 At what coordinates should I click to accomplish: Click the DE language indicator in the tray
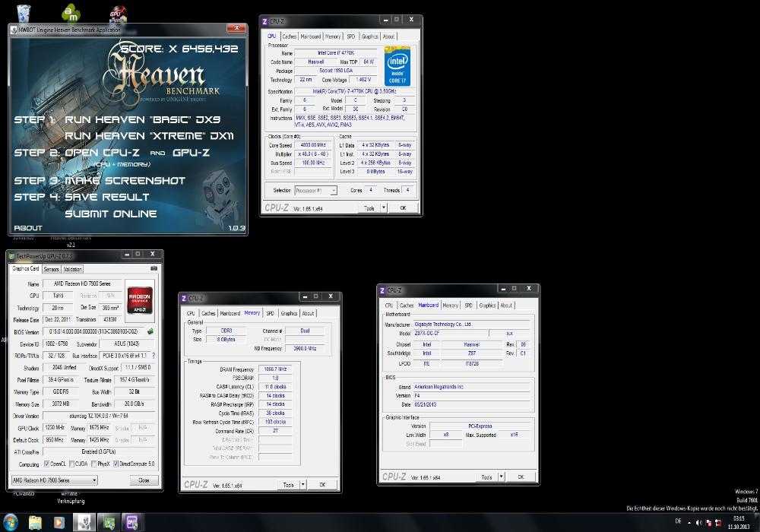(x=678, y=521)
